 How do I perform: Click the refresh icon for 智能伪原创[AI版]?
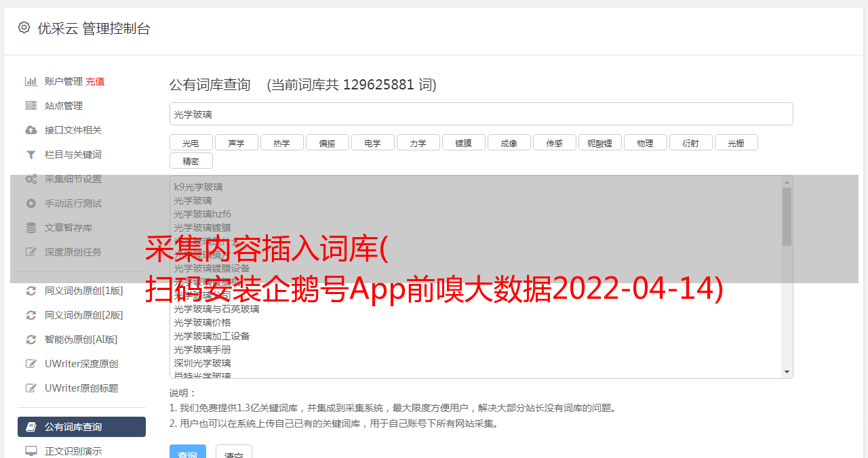31,339
